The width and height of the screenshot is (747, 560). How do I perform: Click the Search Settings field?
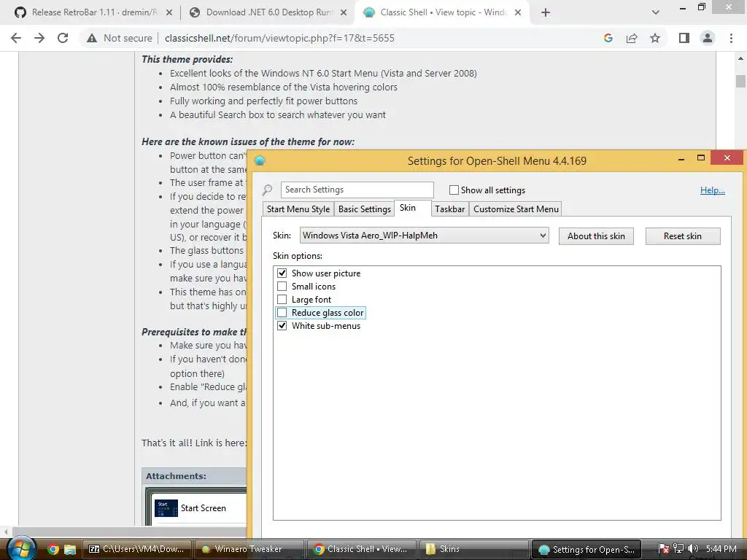(357, 190)
